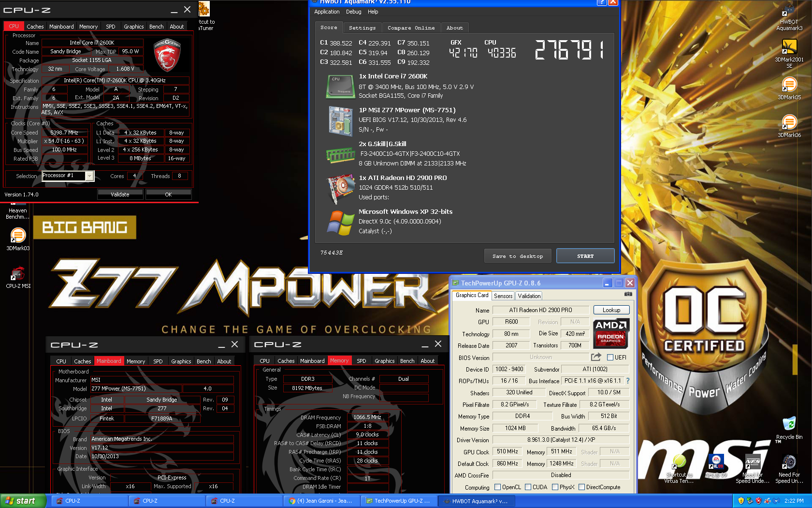This screenshot has width=812, height=508.
Task: Open the HWBOT Aquamark3 desktop shortcut
Action: (x=789, y=17)
